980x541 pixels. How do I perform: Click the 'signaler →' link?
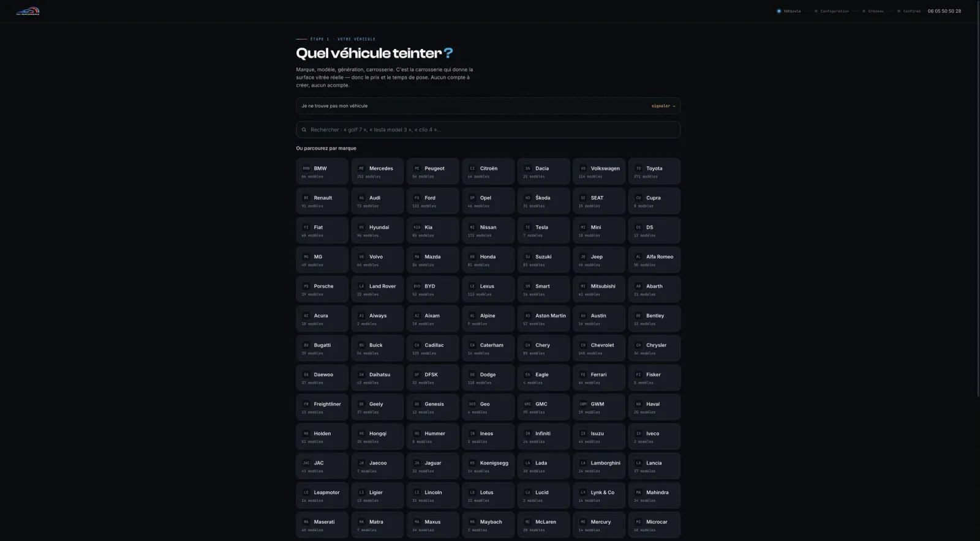point(663,106)
